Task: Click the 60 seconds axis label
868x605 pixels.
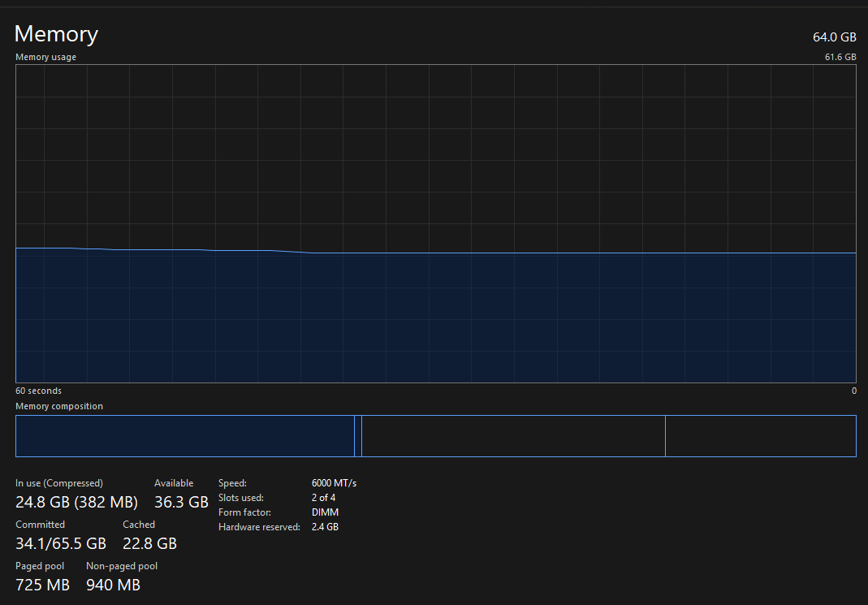Action: 38,391
